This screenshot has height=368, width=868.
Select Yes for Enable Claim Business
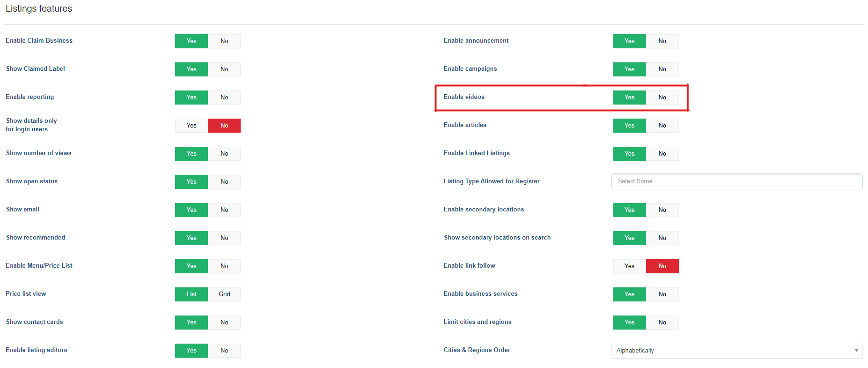click(x=191, y=41)
